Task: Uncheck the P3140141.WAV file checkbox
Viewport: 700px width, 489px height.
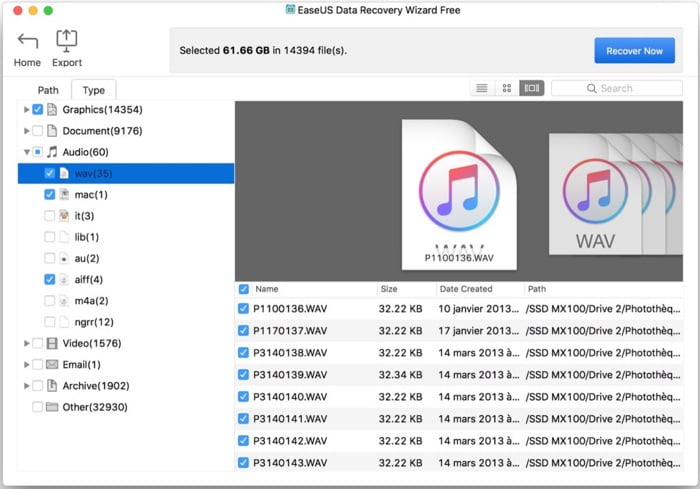Action: [243, 419]
